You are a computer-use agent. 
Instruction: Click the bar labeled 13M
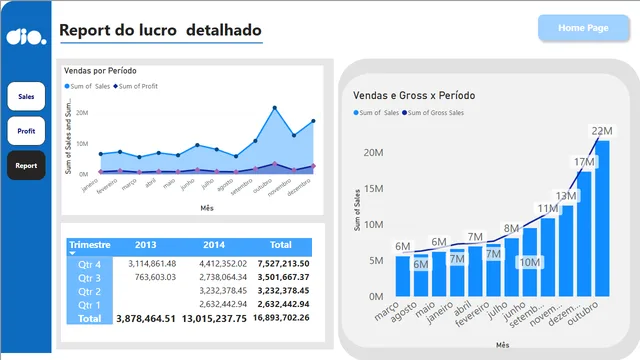pyautogui.click(x=566, y=251)
